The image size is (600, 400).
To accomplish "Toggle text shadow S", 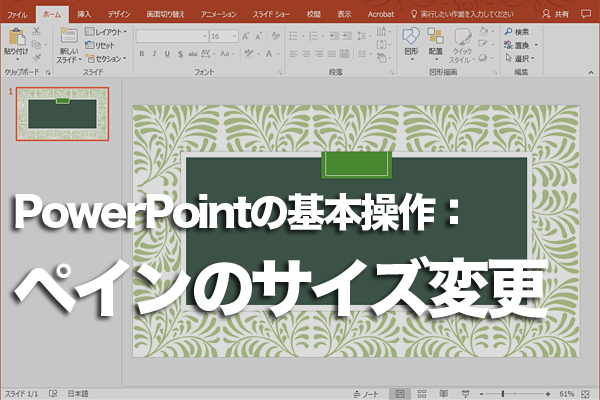I will (x=180, y=54).
